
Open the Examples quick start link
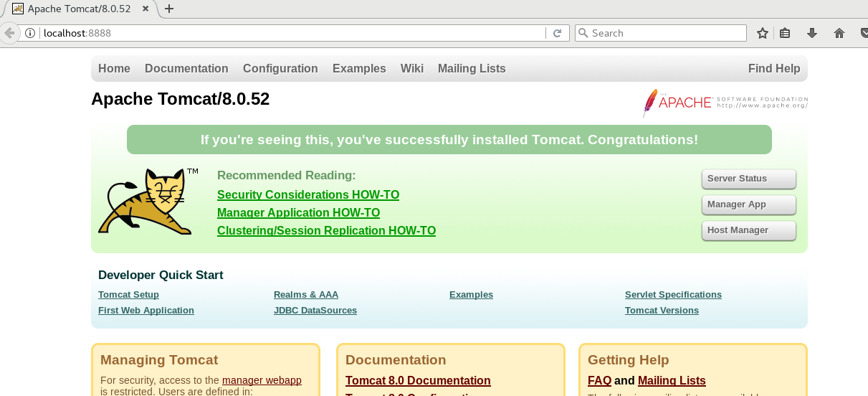471,295
